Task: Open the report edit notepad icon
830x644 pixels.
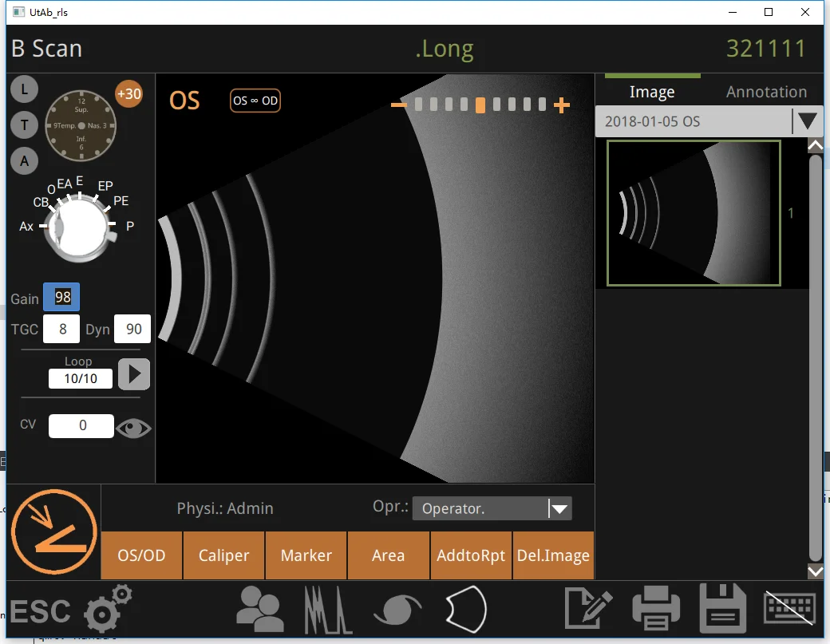Action: [x=588, y=610]
